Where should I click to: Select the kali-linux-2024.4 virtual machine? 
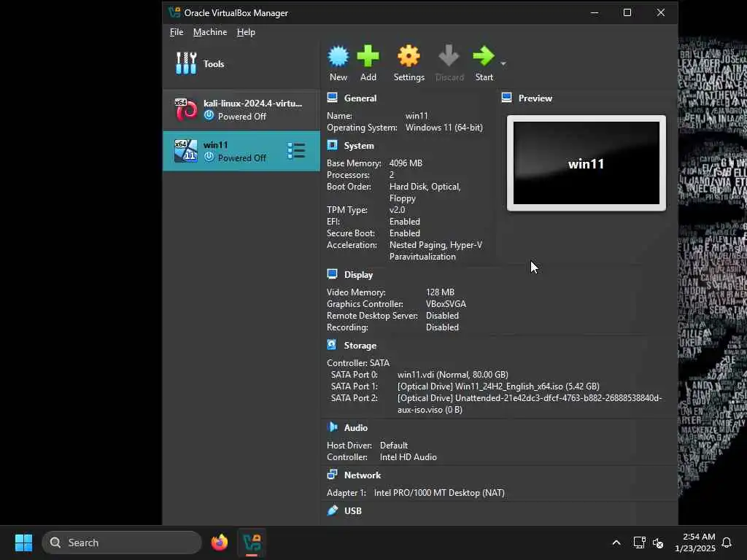pyautogui.click(x=241, y=109)
